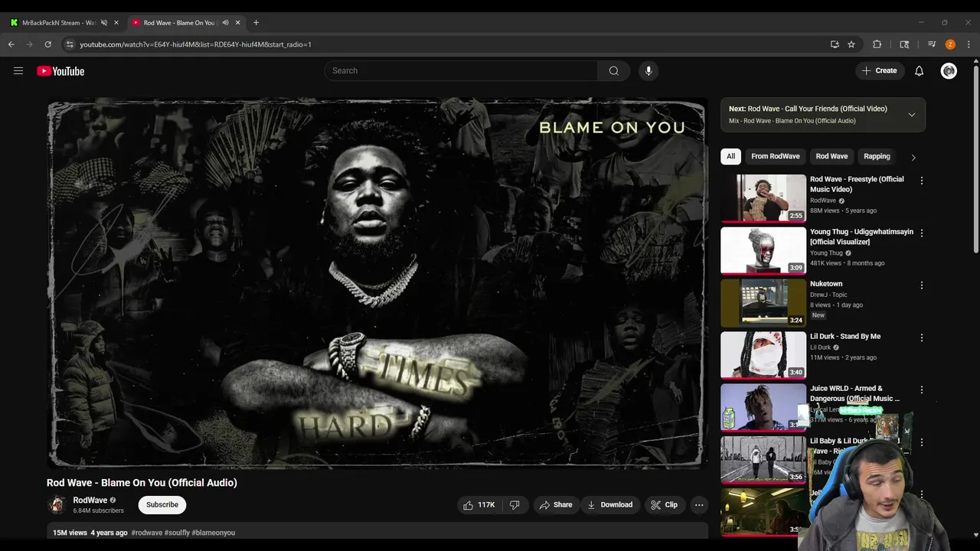Click the #blameonyou hashtag

pyautogui.click(x=214, y=533)
